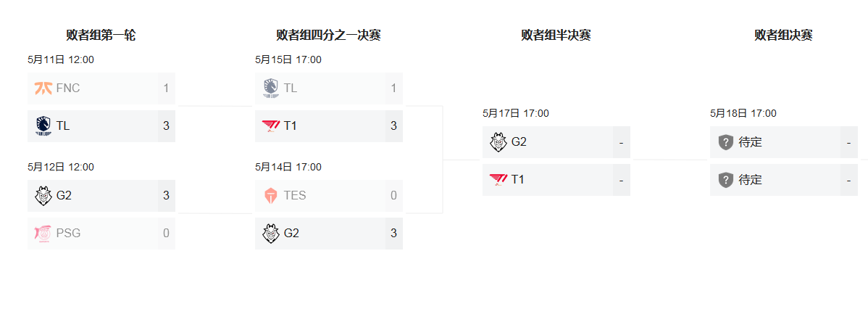
Task: Click the 败者组半决赛 heading
Action: [x=556, y=36]
